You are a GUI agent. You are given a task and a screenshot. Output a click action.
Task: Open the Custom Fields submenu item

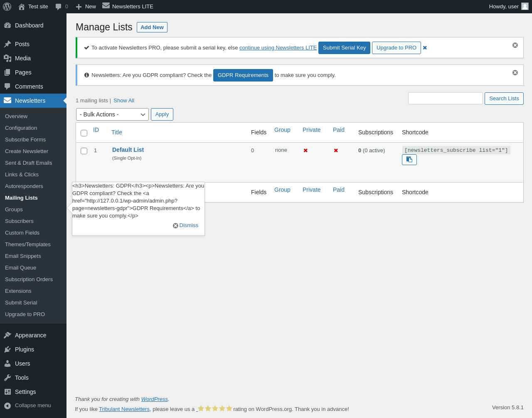tap(22, 233)
